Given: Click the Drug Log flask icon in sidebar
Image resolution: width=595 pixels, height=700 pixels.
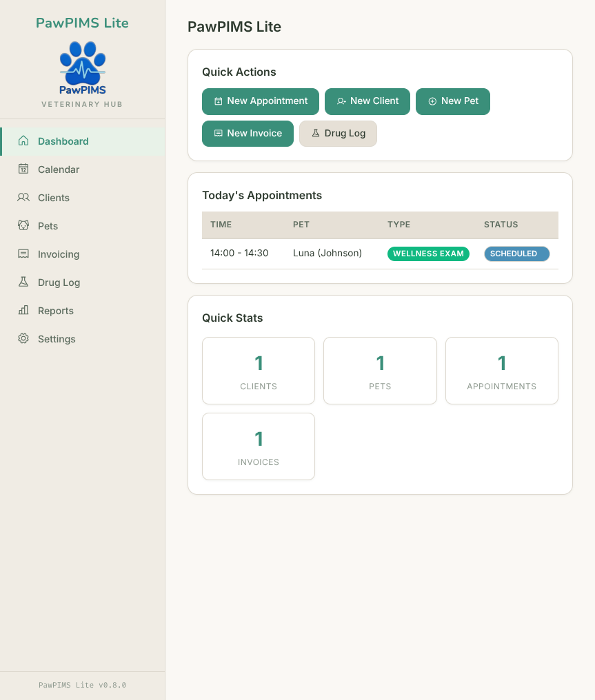Looking at the screenshot, I should pyautogui.click(x=23, y=282).
